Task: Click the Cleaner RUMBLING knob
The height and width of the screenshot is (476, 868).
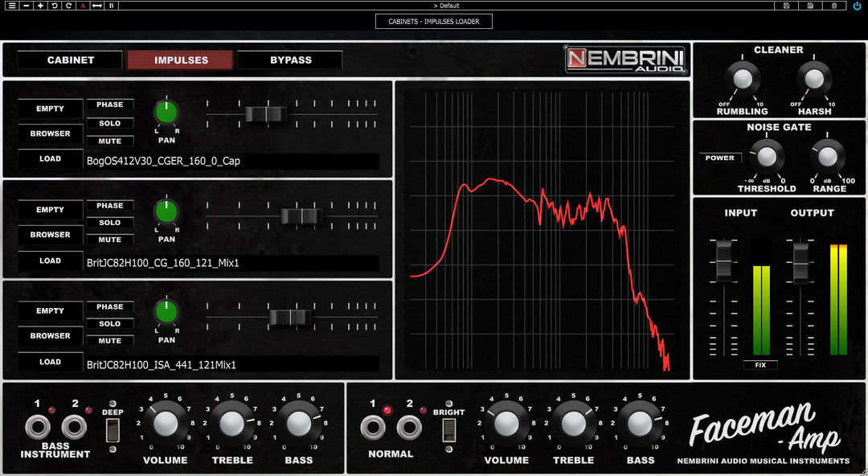Action: (743, 80)
